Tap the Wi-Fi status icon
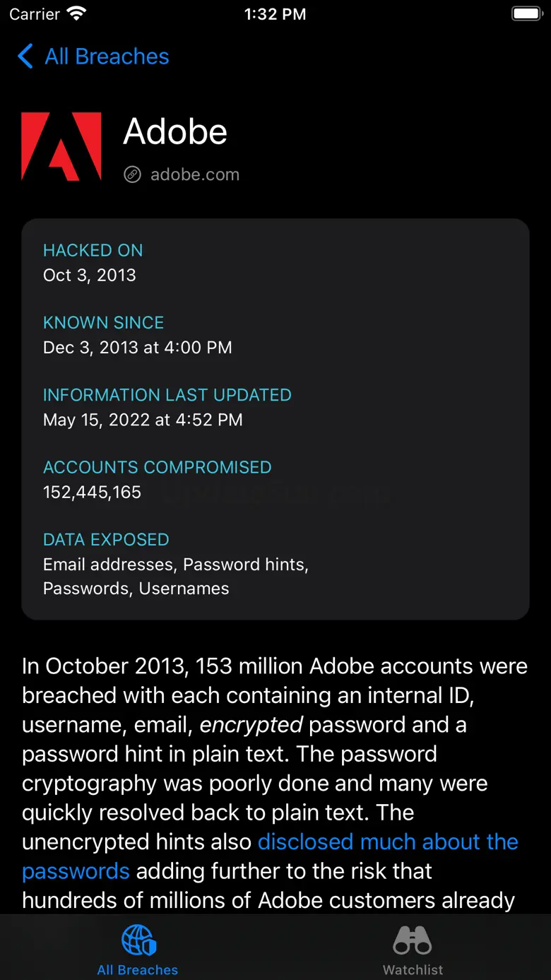Image resolution: width=551 pixels, height=980 pixels. [76, 14]
